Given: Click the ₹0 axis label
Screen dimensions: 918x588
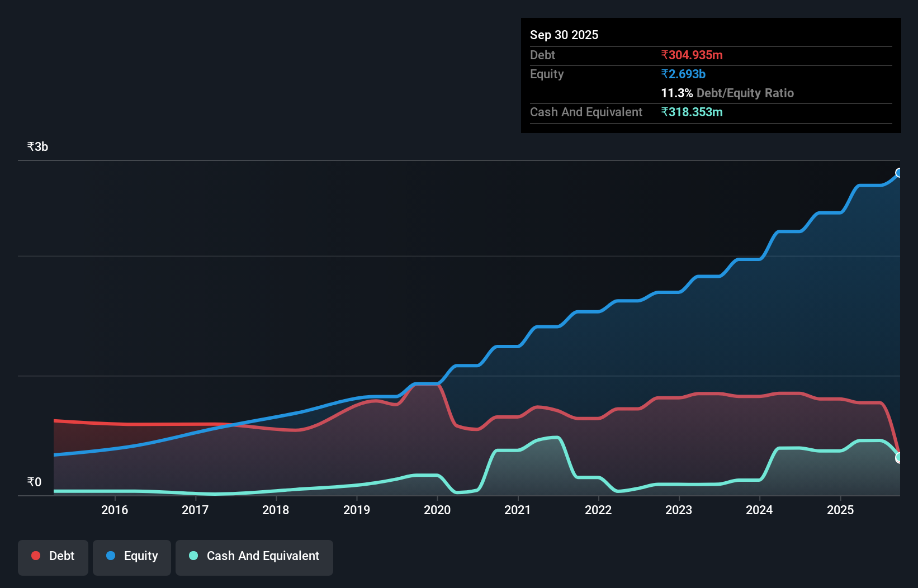Looking at the screenshot, I should click(34, 481).
